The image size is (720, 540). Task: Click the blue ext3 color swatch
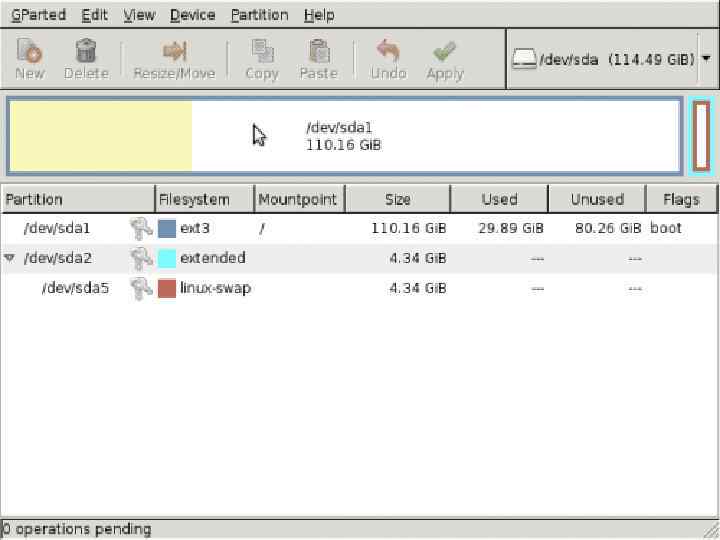[x=167, y=229]
